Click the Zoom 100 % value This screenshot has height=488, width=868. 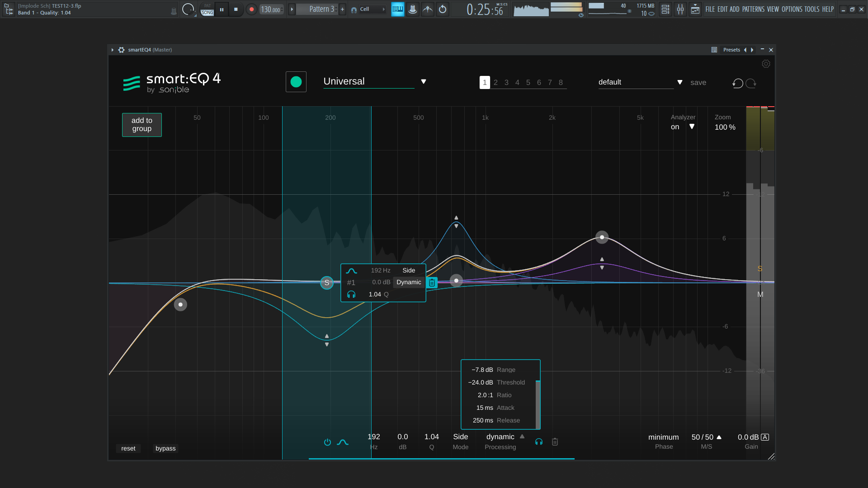[725, 127]
